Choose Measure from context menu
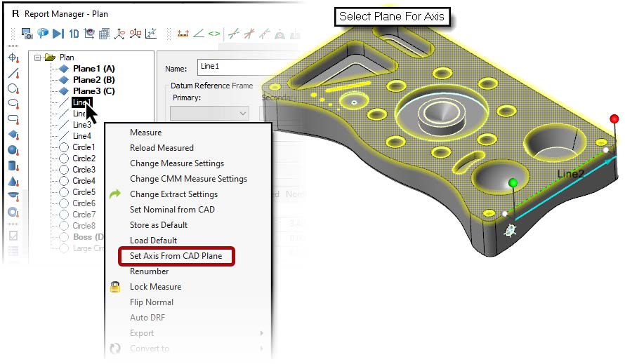625x364 pixels. pos(146,133)
